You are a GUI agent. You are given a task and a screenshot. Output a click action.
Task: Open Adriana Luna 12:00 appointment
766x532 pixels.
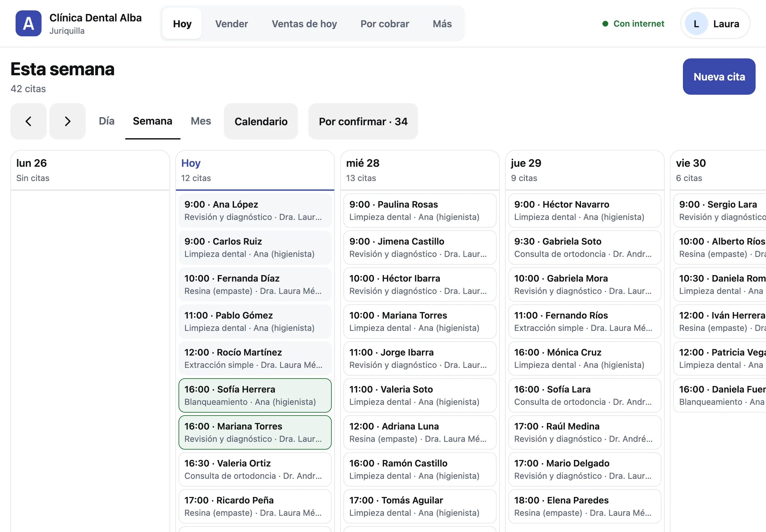pyautogui.click(x=420, y=433)
